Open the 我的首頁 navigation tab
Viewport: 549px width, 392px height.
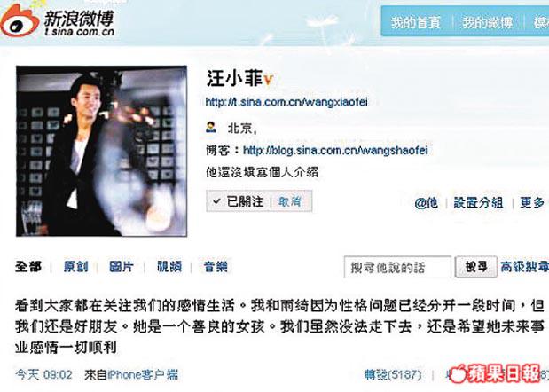pos(416,22)
